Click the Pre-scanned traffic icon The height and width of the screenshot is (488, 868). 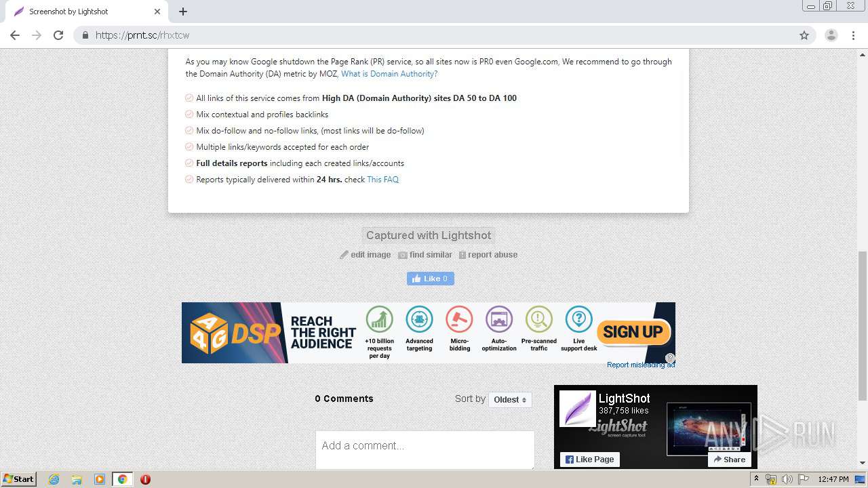coord(539,319)
